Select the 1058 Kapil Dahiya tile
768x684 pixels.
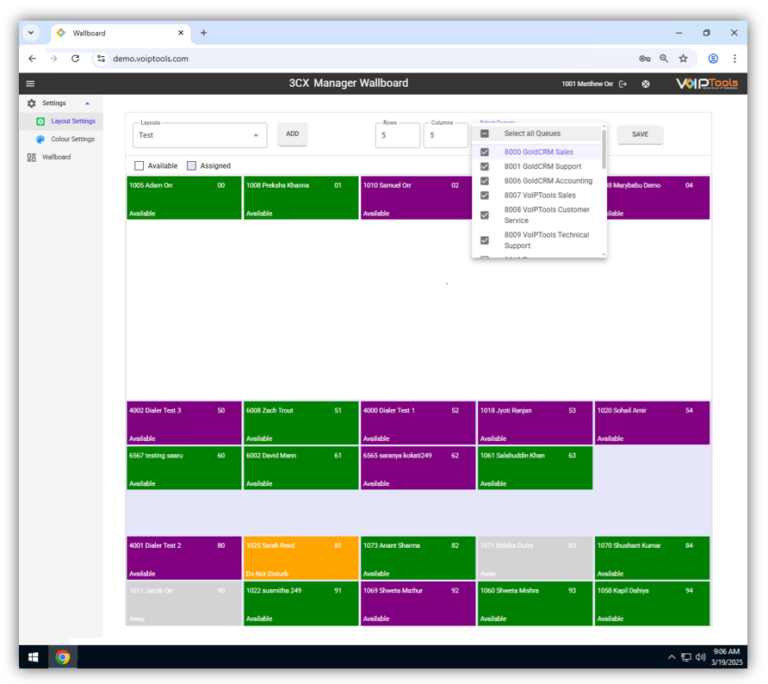(x=652, y=603)
